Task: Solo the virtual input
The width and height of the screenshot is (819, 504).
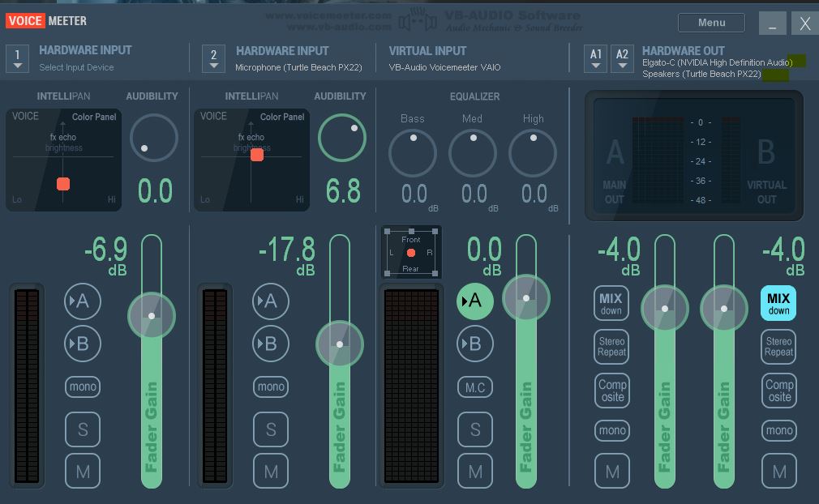Action: tap(475, 429)
